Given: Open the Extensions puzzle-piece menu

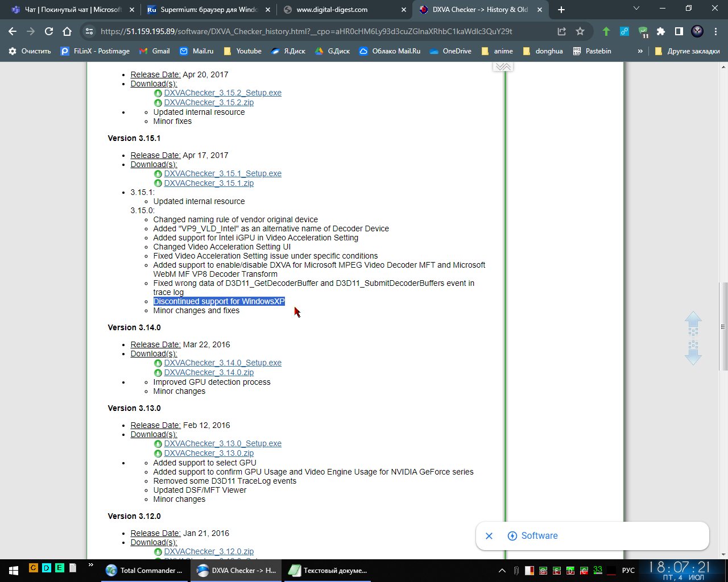Looking at the screenshot, I should tap(661, 32).
